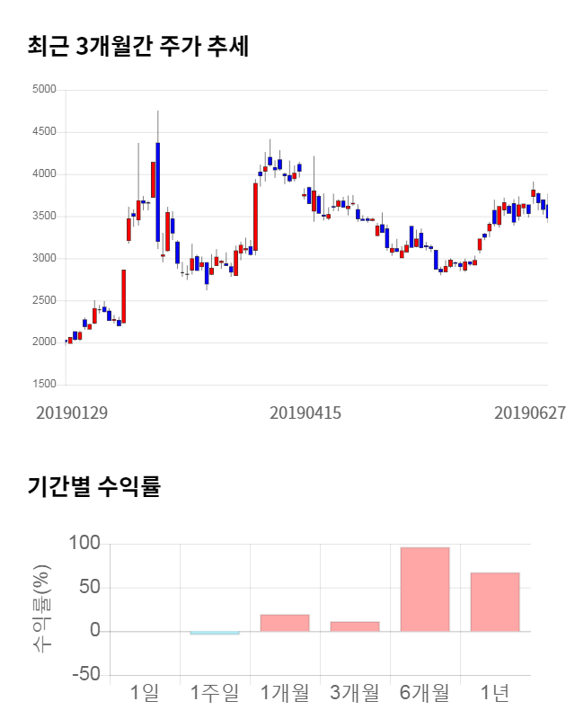This screenshot has width=575, height=728.
Task: Select the 3개월 return bar
Action: pyautogui.click(x=355, y=626)
